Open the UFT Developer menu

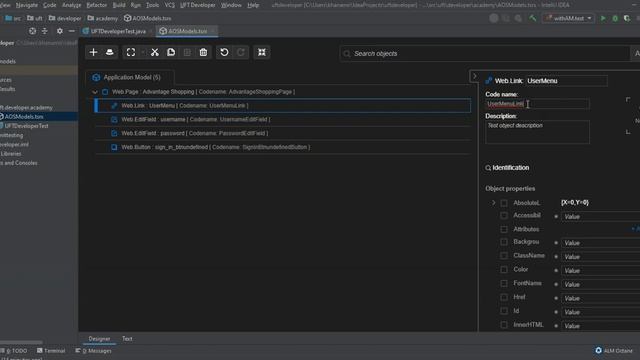[x=198, y=5]
